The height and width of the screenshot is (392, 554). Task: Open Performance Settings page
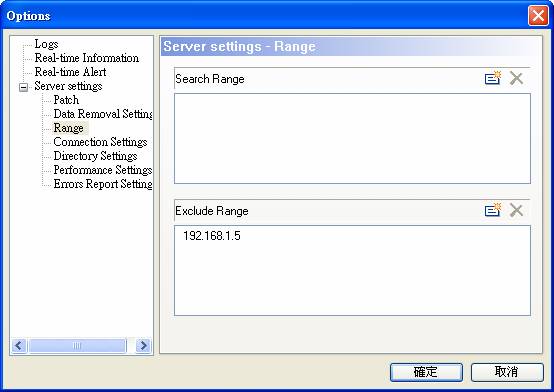point(103,170)
